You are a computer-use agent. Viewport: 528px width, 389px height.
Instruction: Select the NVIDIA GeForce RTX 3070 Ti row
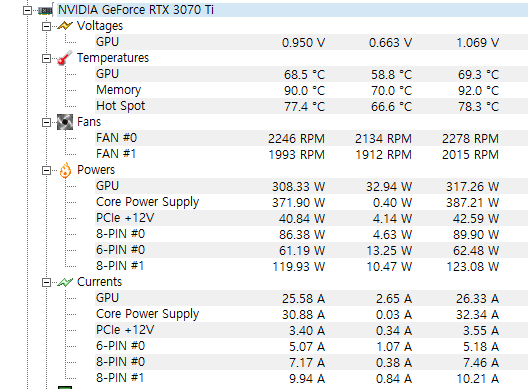pyautogui.click(x=292, y=10)
